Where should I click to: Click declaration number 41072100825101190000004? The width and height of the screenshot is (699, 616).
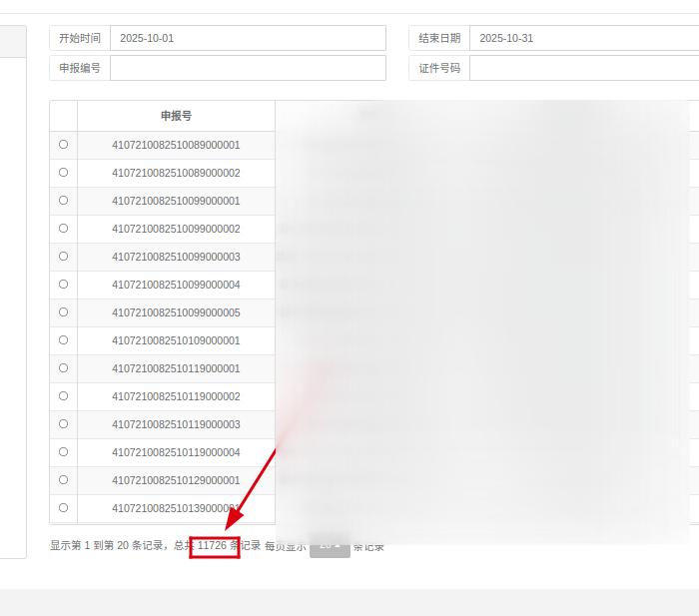coord(176,452)
